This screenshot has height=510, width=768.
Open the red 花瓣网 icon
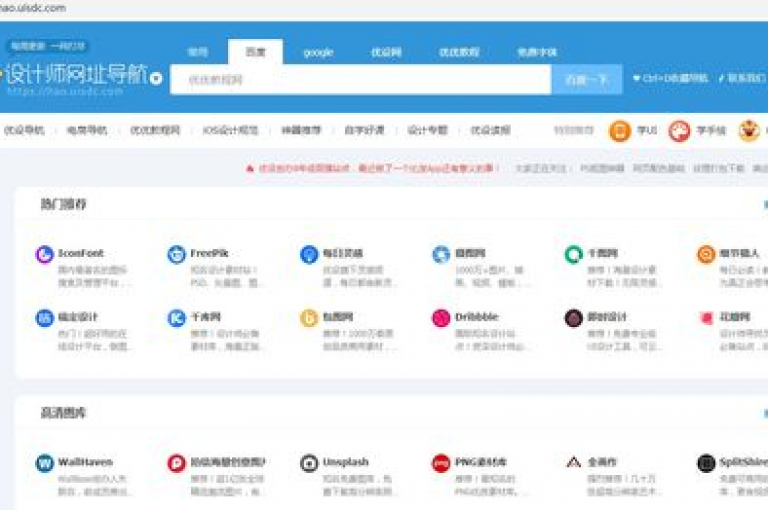tap(706, 318)
